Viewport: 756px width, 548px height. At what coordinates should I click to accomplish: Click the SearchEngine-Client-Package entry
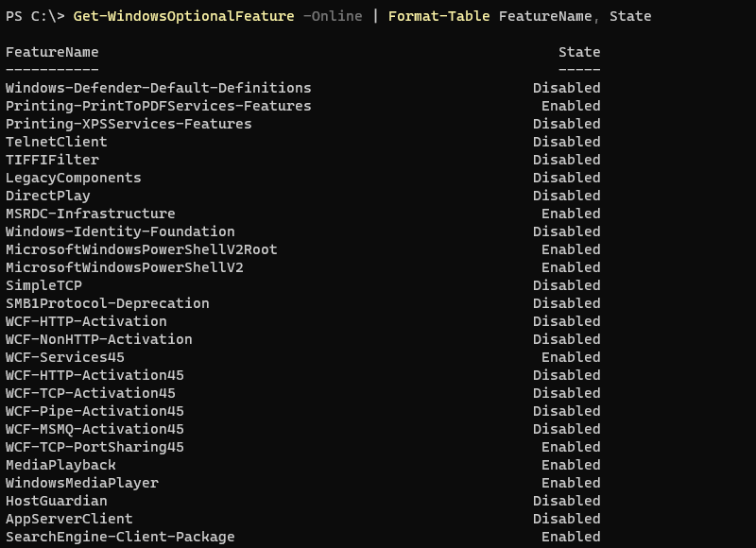click(x=120, y=537)
